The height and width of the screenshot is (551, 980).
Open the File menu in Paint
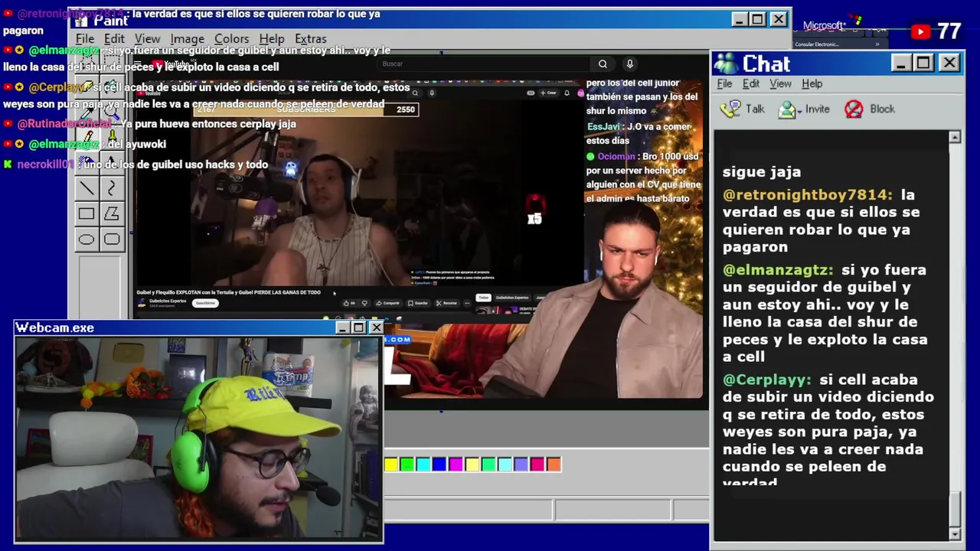[x=85, y=39]
